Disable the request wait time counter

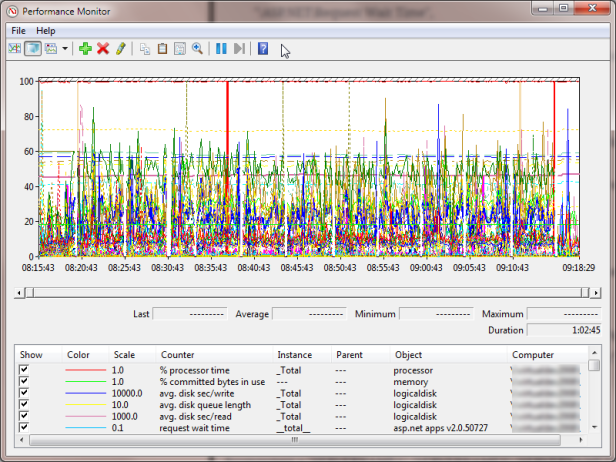[x=24, y=427]
